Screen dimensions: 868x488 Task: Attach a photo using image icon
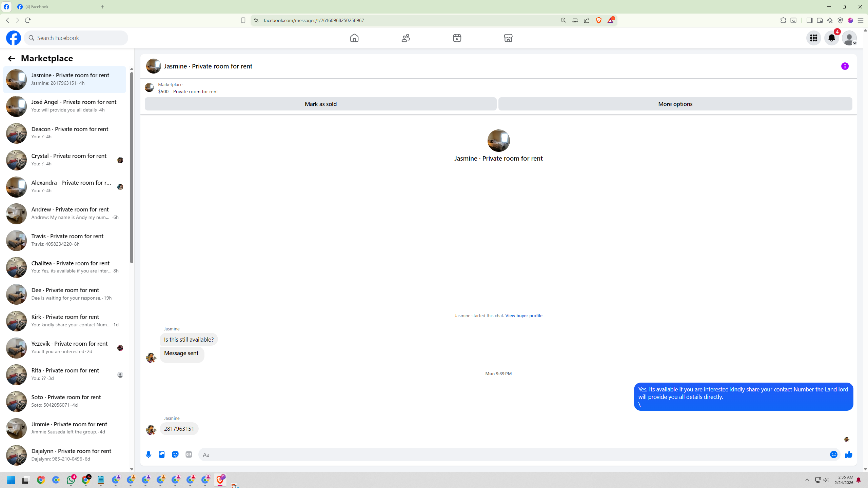pos(162,454)
